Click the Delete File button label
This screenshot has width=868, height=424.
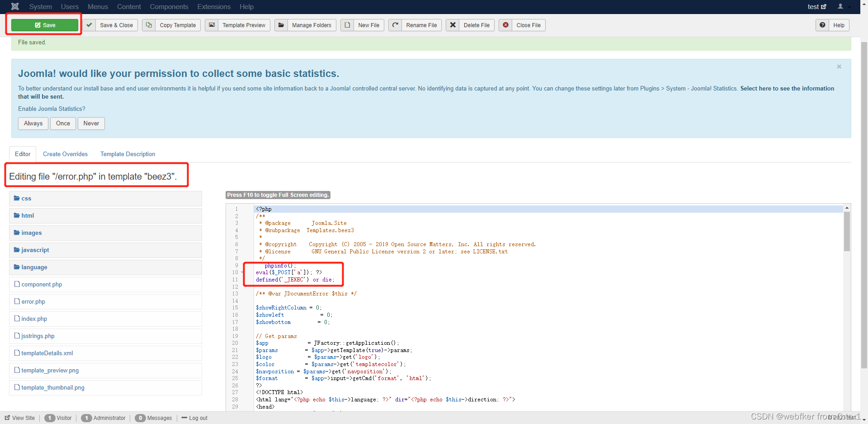pyautogui.click(x=476, y=25)
